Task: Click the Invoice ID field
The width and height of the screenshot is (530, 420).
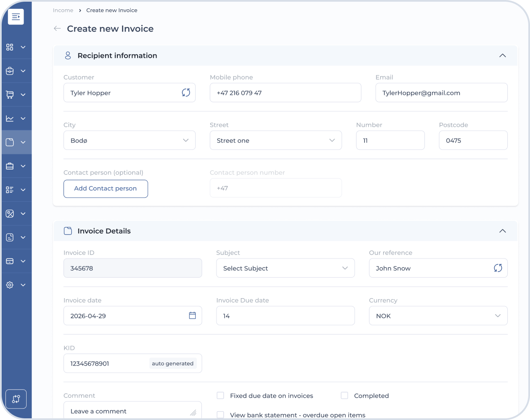Action: pyautogui.click(x=133, y=268)
